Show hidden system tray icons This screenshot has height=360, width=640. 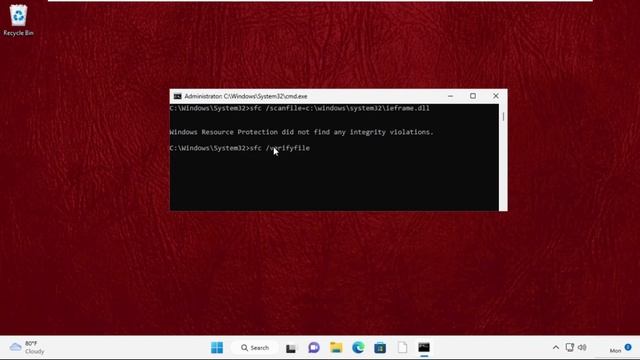coord(556,348)
